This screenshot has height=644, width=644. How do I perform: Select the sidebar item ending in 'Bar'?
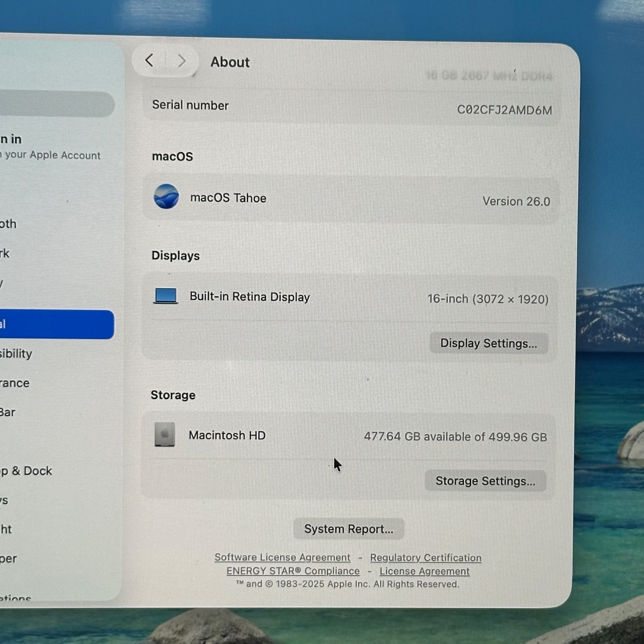8,412
